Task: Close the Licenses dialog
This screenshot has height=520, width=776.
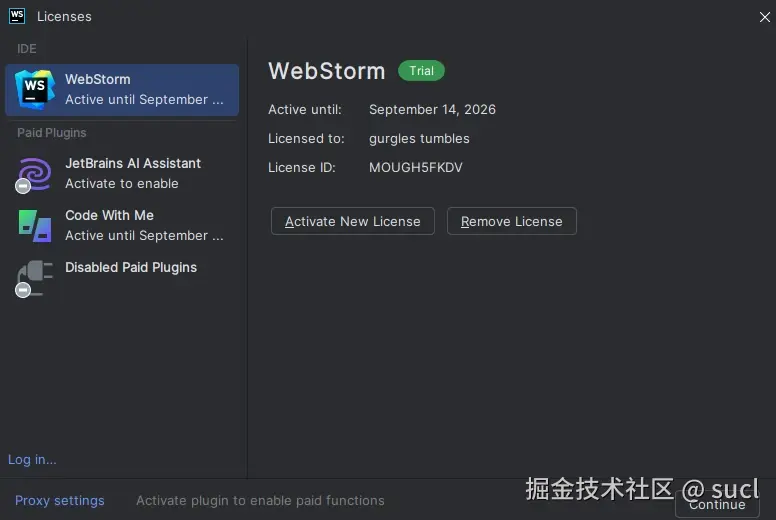Action: tap(764, 17)
